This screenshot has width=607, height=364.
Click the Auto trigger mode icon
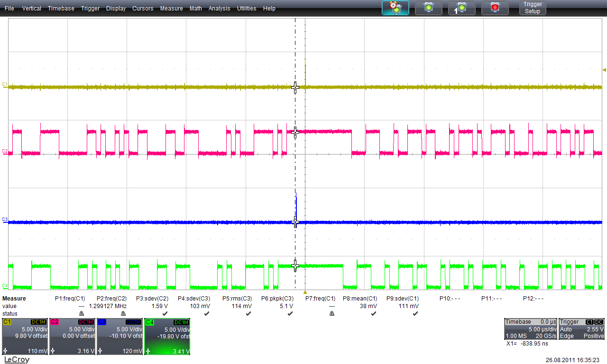coord(395,8)
